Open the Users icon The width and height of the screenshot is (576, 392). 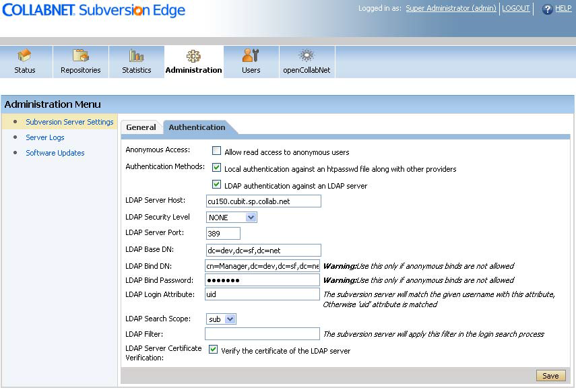(x=251, y=61)
